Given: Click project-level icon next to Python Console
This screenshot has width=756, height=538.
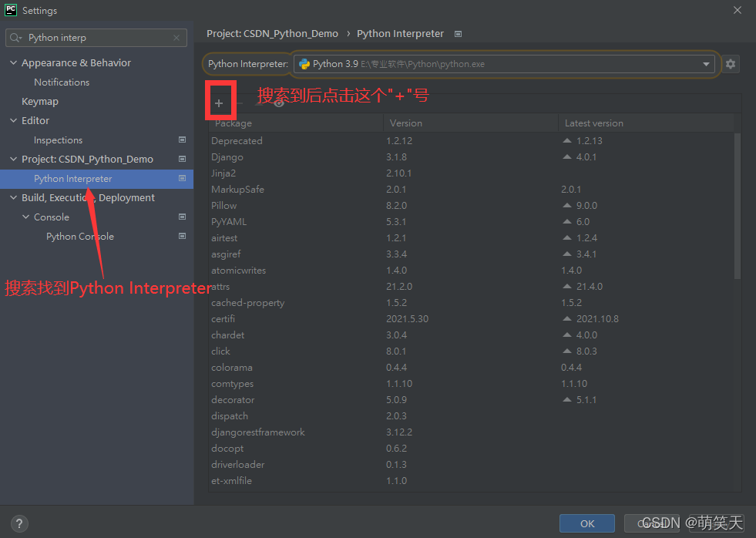Looking at the screenshot, I should [x=182, y=236].
